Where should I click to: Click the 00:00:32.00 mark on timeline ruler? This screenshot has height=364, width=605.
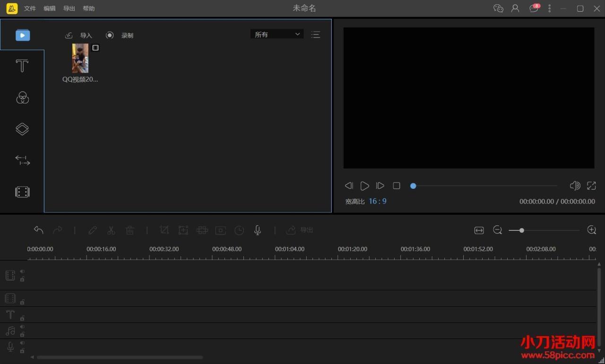point(164,249)
